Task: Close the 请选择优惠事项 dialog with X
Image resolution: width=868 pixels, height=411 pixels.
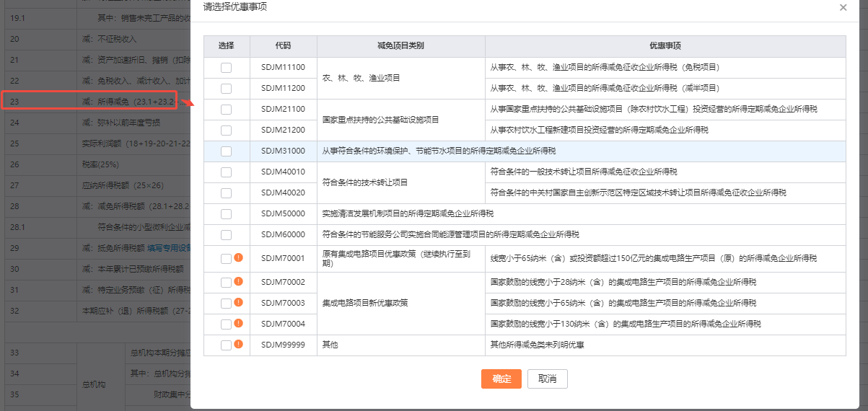Action: click(843, 7)
